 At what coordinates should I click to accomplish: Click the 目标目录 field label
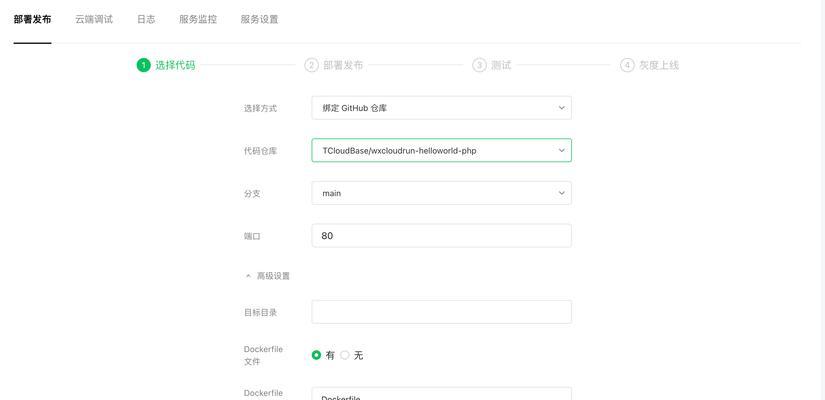point(260,313)
